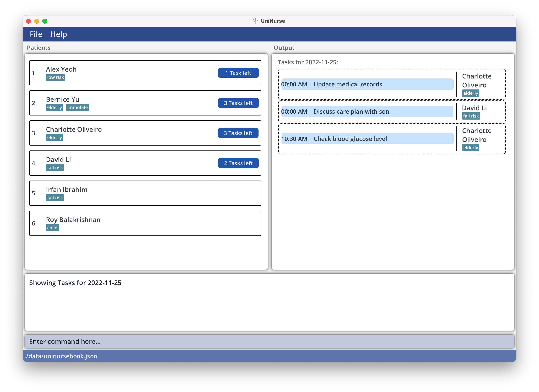Click the Update medical records task
This screenshot has height=392, width=539.
point(367,84)
